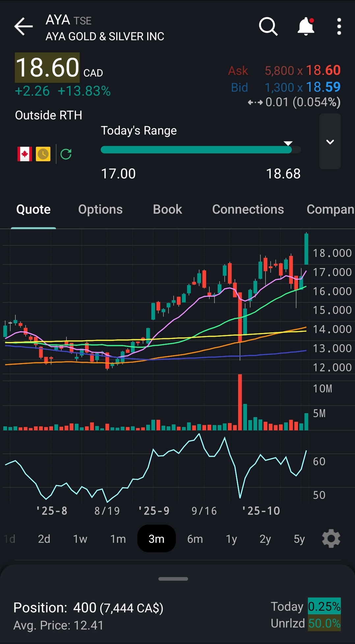Open the search magnifier icon
Screen dimensions: 355x644
pos(268,26)
